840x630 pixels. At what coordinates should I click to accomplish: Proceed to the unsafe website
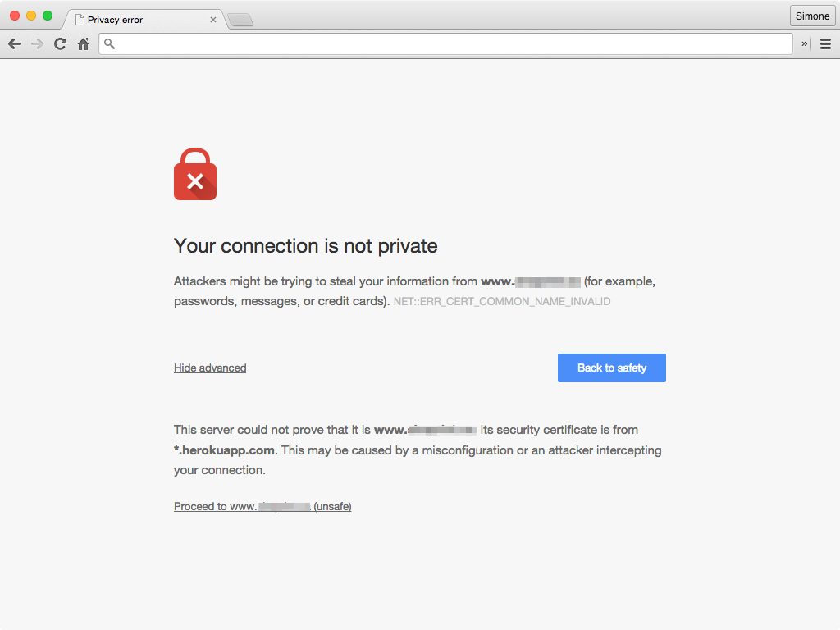[262, 506]
